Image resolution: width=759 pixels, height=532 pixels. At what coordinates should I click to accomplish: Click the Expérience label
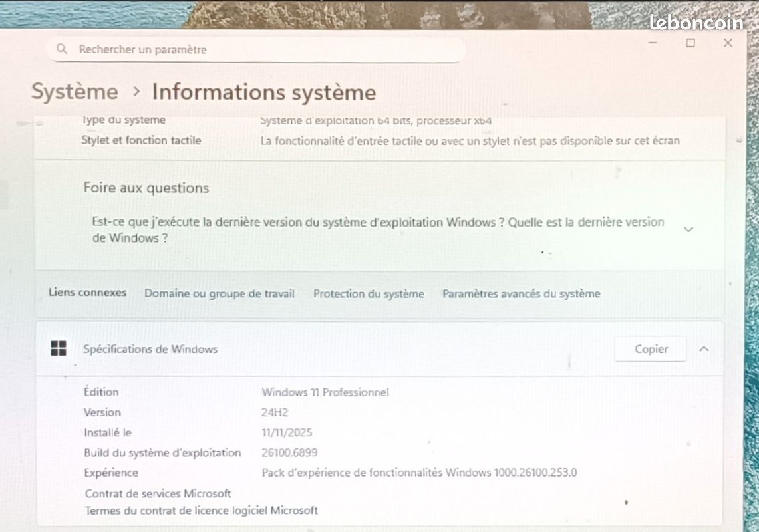(x=111, y=473)
